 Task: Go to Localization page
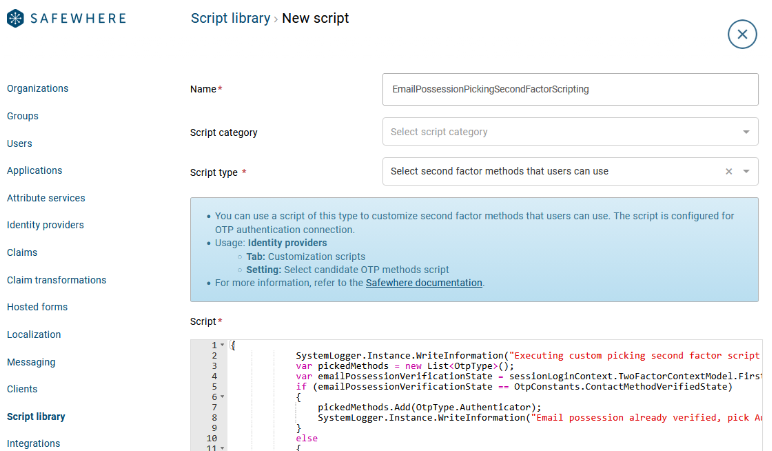click(x=34, y=334)
